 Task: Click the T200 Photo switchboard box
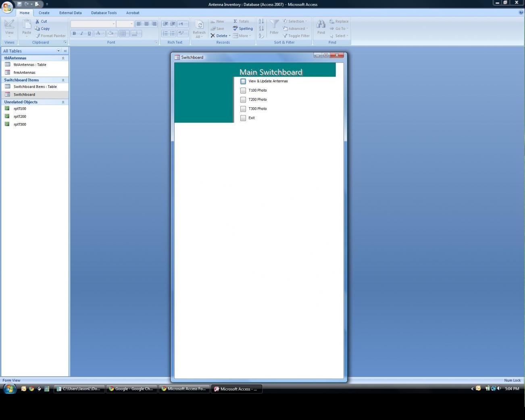click(243, 100)
